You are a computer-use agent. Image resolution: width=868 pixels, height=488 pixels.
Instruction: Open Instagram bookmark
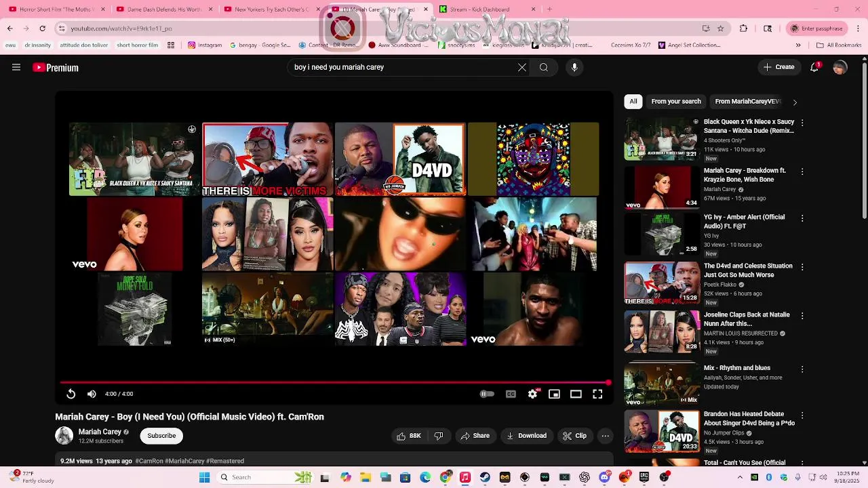pyautogui.click(x=205, y=45)
